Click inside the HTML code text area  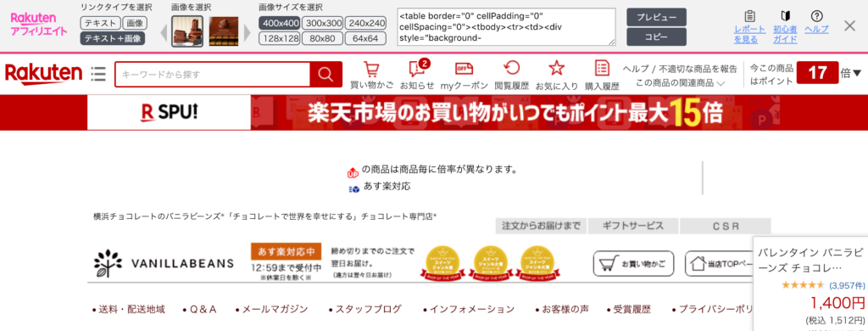tap(507, 26)
